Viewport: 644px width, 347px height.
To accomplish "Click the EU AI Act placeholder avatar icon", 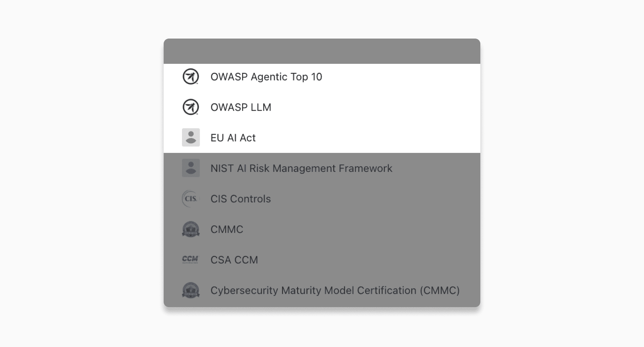I will click(191, 138).
